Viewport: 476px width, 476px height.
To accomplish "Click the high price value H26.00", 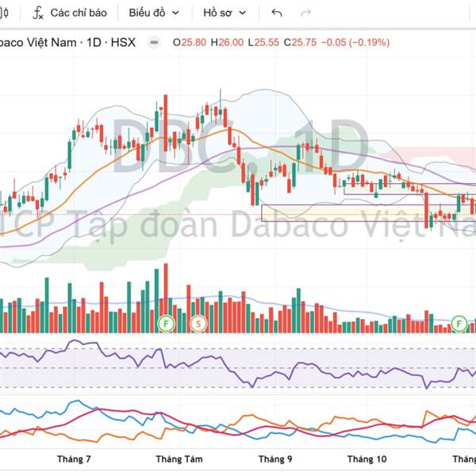I will [x=227, y=43].
